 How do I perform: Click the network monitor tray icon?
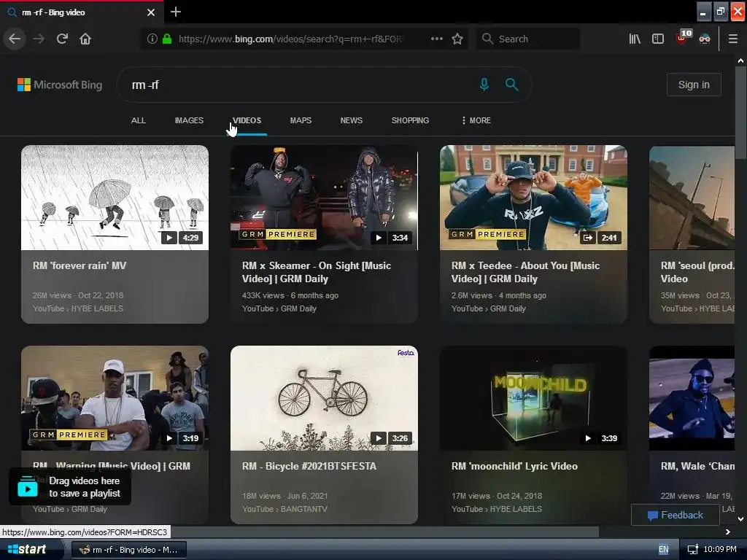[x=693, y=550]
